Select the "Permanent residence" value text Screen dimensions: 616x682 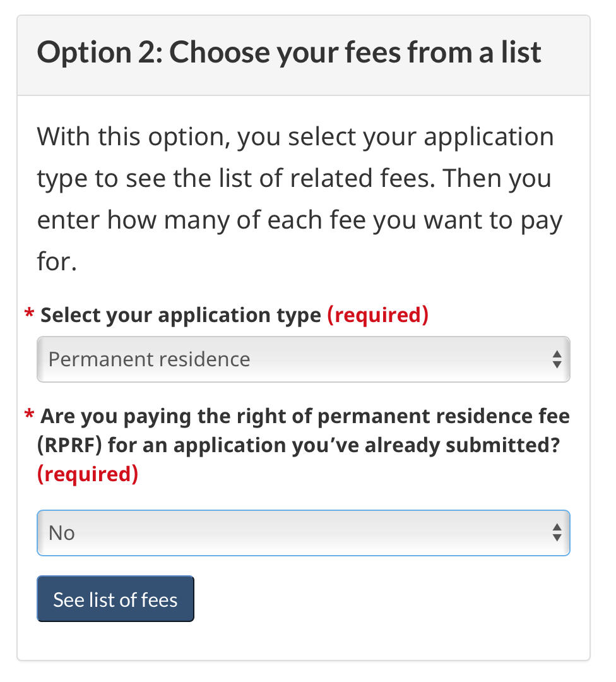(150, 359)
